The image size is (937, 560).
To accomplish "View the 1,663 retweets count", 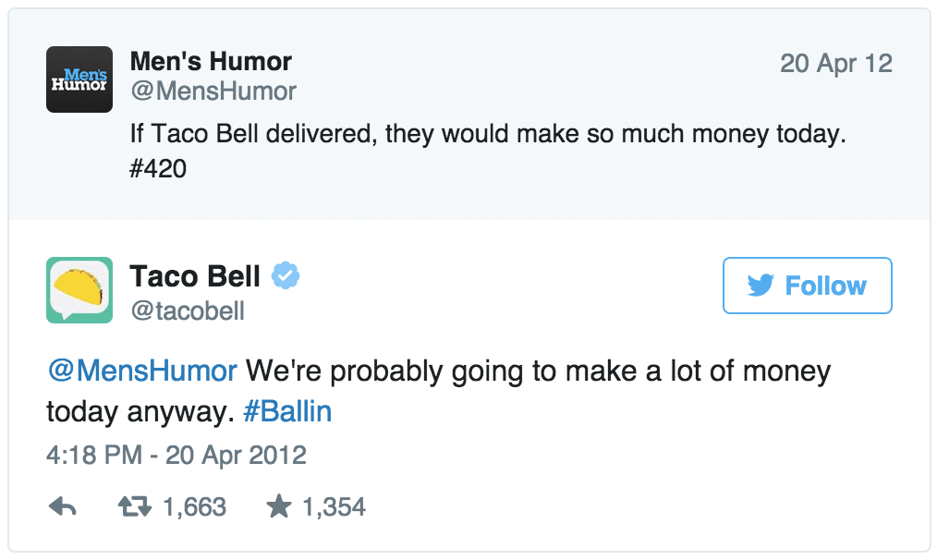I will click(195, 507).
